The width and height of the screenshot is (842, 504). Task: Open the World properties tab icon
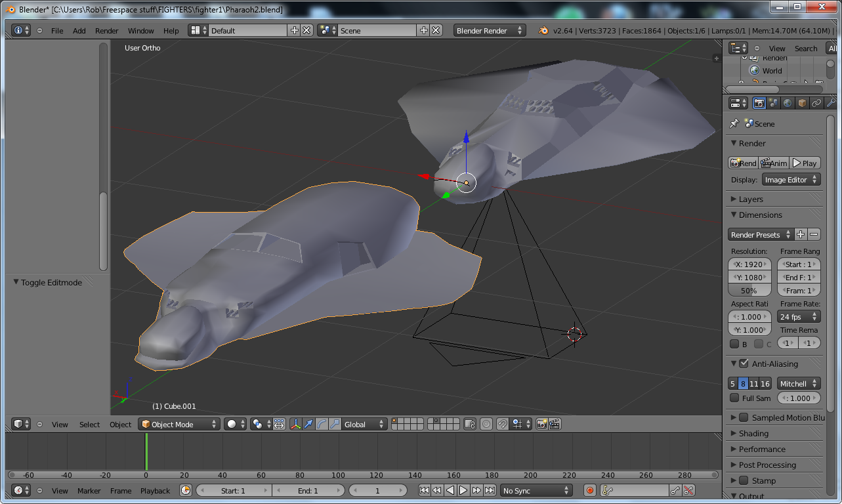point(788,103)
